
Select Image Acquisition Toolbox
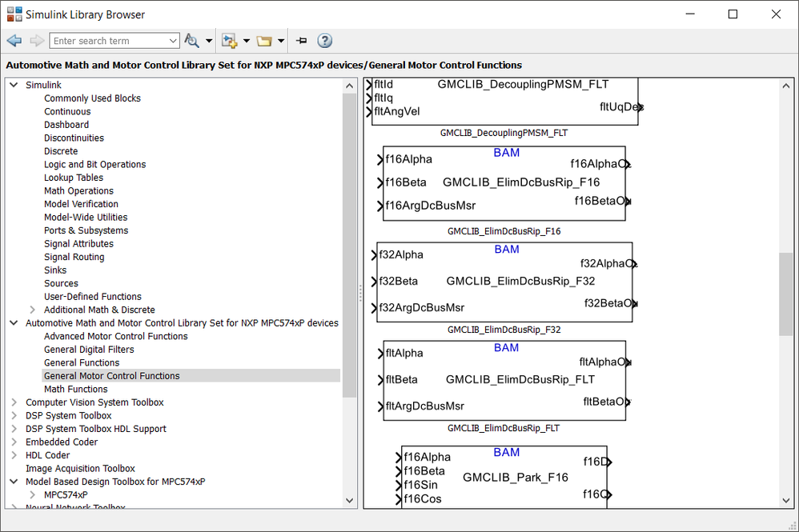click(80, 468)
